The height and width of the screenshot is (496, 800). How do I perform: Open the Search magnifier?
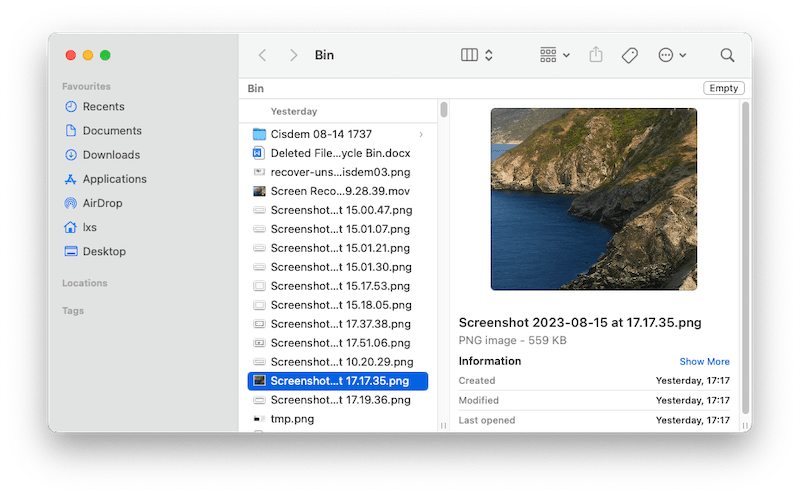727,55
